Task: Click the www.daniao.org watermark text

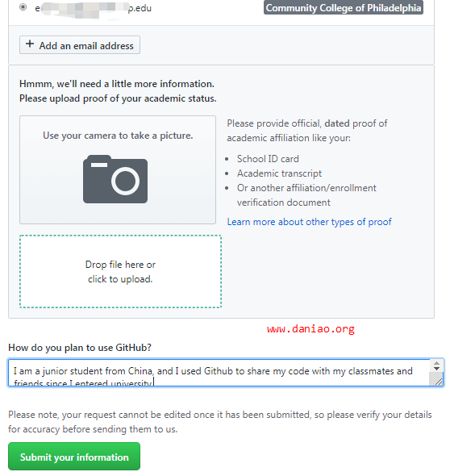Action: pyautogui.click(x=310, y=329)
